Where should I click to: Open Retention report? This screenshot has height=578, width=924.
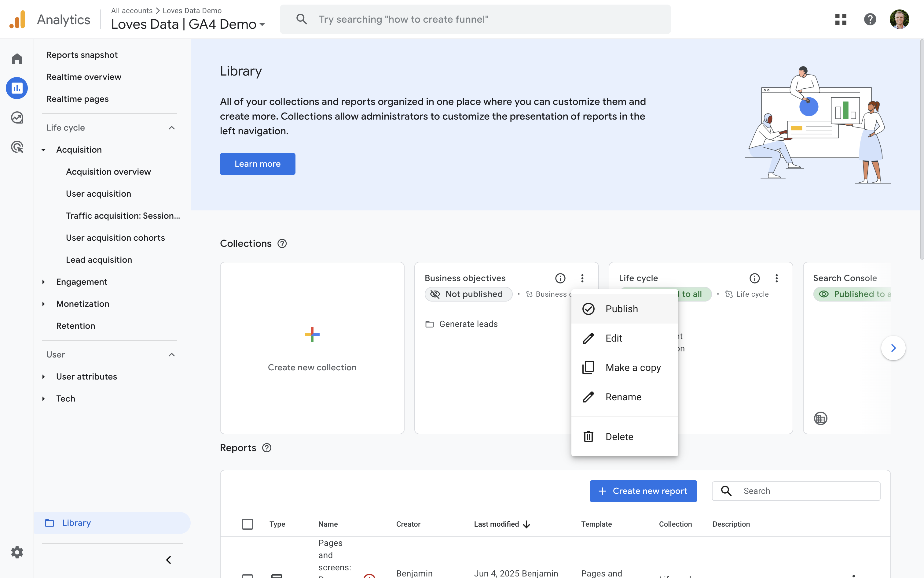point(75,326)
